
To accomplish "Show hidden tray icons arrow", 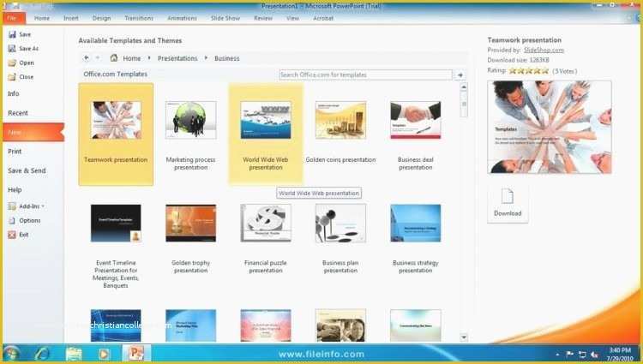I will 557,355.
